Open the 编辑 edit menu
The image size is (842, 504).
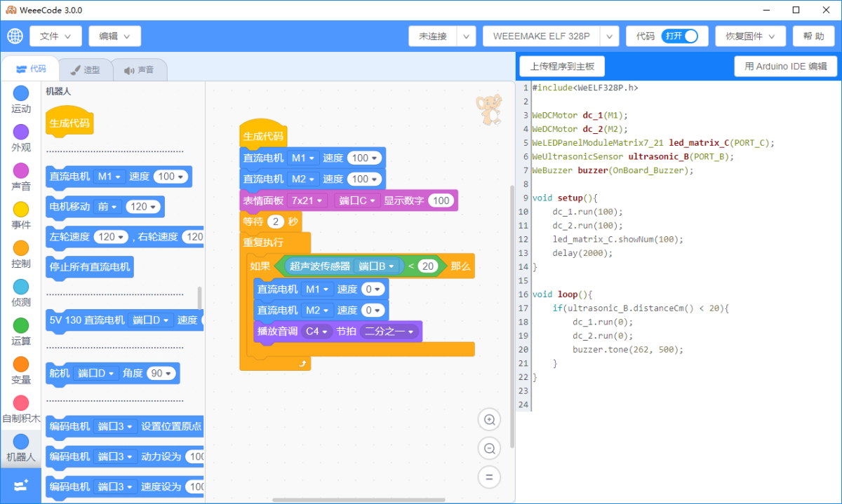coord(114,36)
